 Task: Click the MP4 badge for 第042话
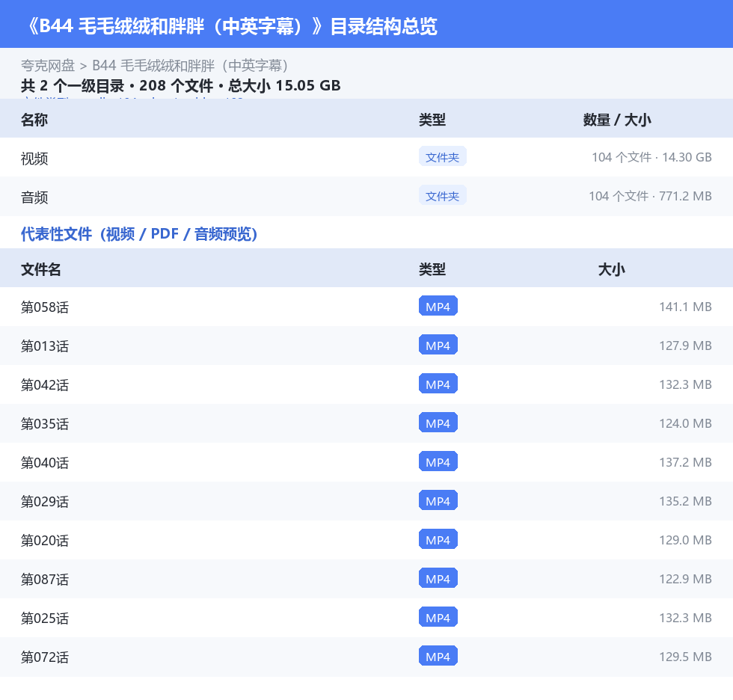tap(438, 384)
